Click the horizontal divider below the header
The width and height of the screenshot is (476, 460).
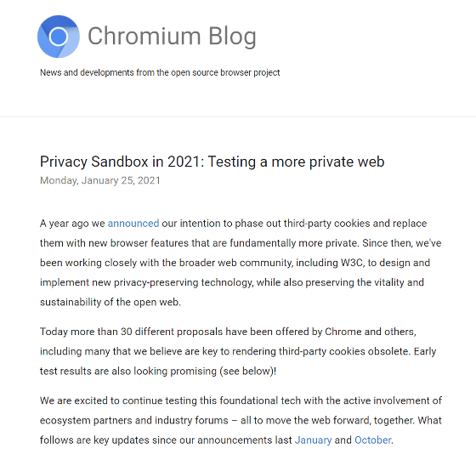point(238,116)
